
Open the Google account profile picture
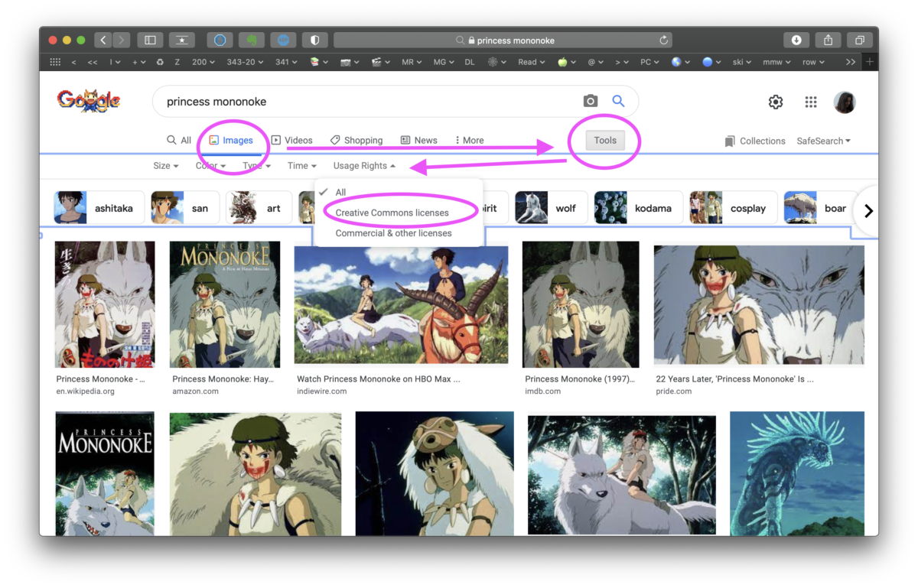tap(845, 102)
